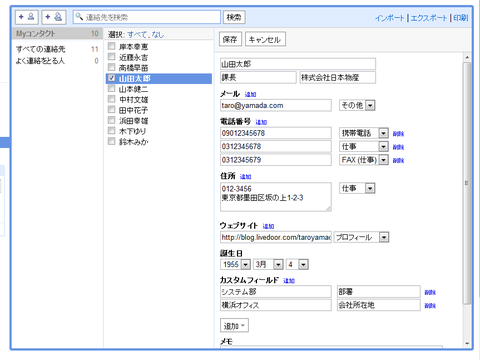The width and height of the screenshot is (480, 360).
Task: Select all contacts via すべて link
Action: (137, 34)
